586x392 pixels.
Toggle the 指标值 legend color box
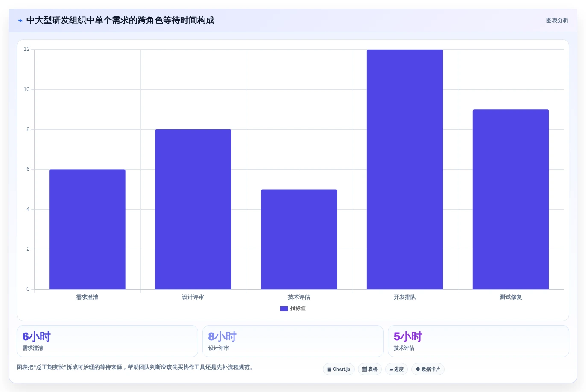point(284,309)
